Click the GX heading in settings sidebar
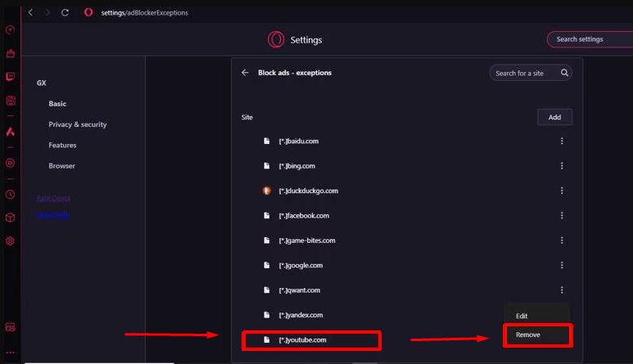 click(41, 83)
